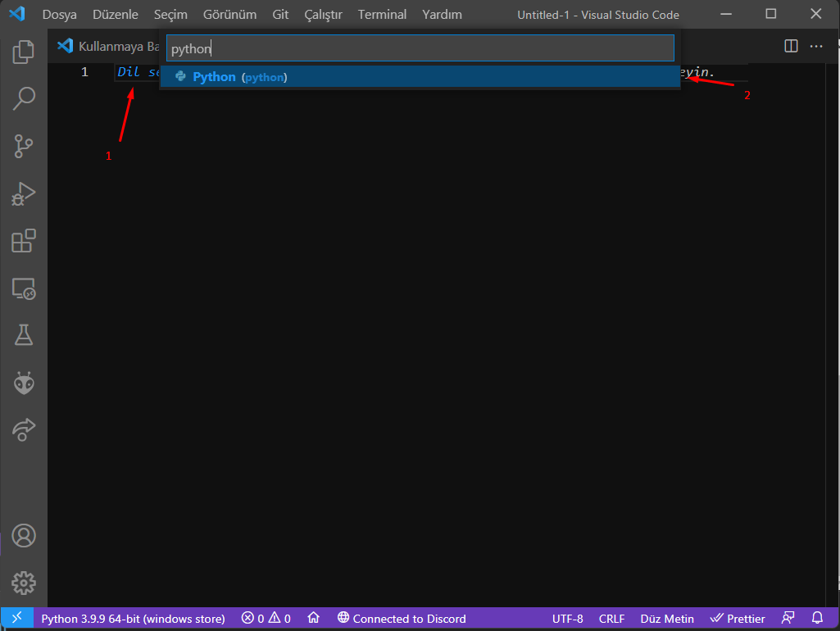The image size is (840, 631).
Task: Click the remote window indicator in status bar
Action: point(17,618)
